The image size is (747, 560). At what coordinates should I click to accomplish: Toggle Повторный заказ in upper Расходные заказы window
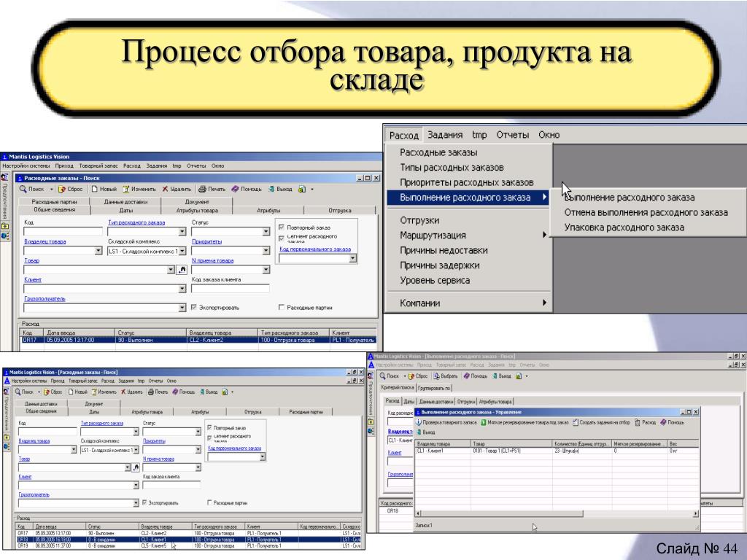point(282,227)
